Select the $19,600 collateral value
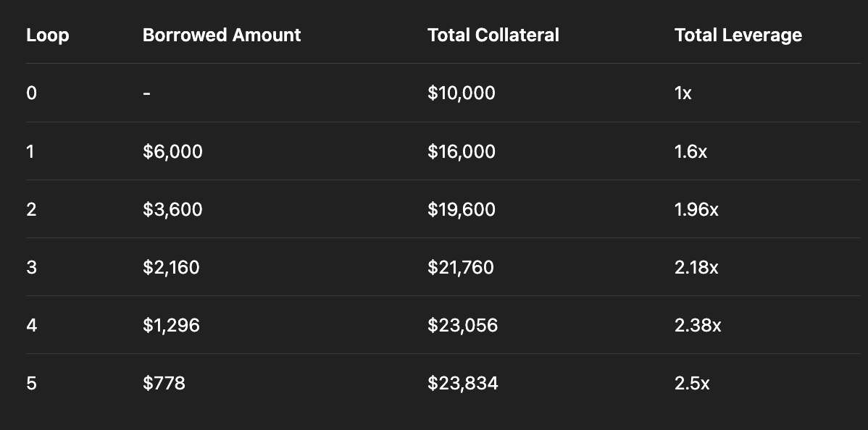 [461, 209]
